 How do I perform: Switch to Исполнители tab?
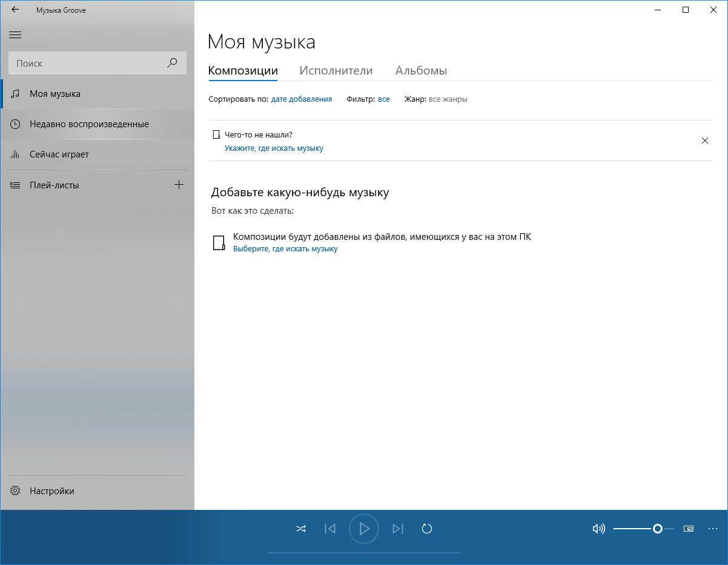pyautogui.click(x=336, y=70)
